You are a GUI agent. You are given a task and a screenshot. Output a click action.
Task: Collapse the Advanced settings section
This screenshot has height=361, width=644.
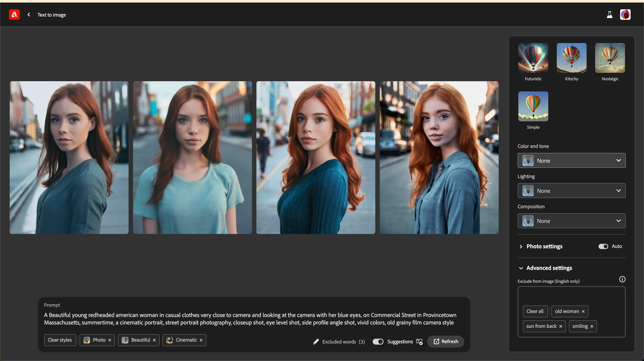coord(521,268)
